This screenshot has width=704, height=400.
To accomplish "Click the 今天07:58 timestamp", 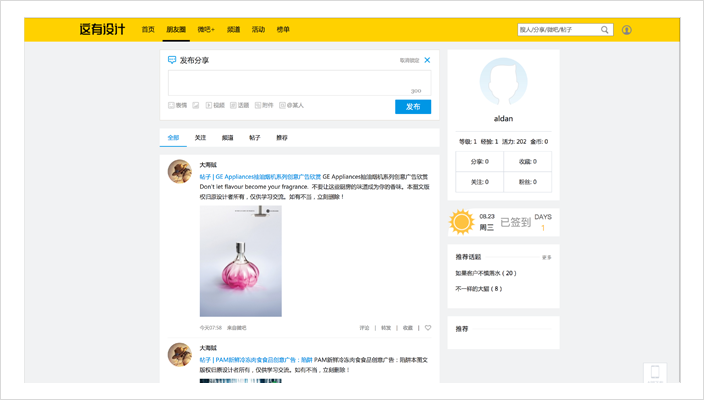I will pos(211,328).
